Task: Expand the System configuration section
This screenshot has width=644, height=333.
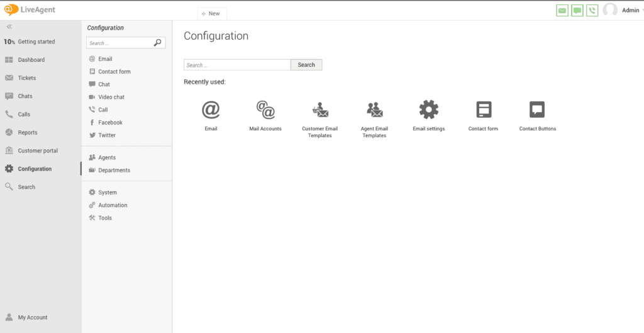Action: [107, 193]
